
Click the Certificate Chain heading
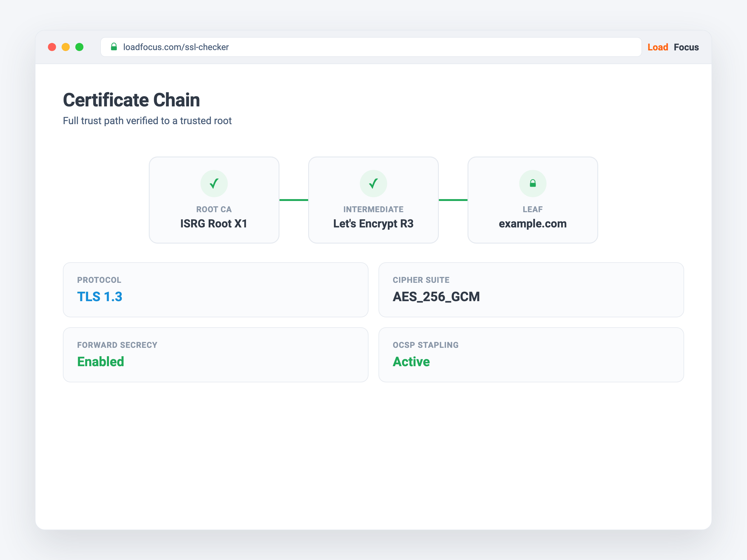[131, 100]
